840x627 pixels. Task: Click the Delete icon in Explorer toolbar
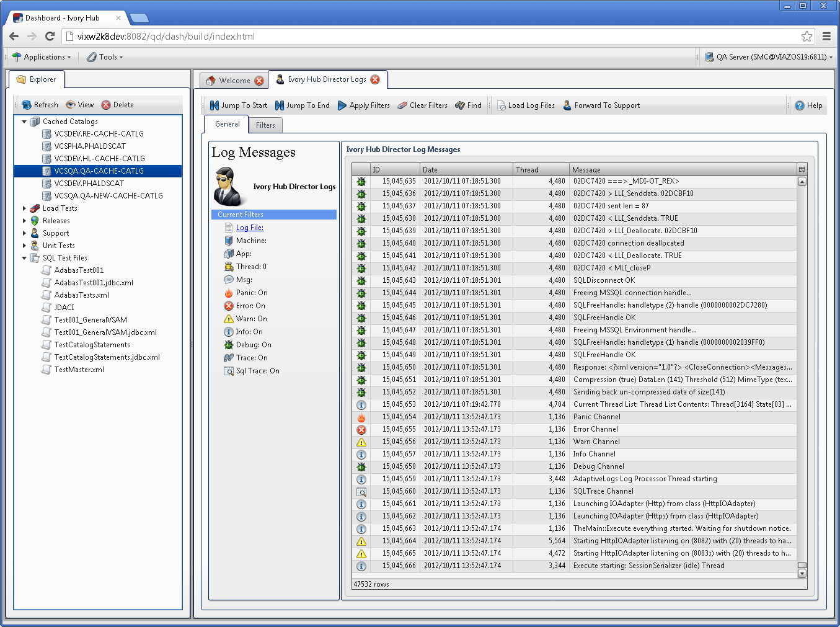pyautogui.click(x=106, y=105)
